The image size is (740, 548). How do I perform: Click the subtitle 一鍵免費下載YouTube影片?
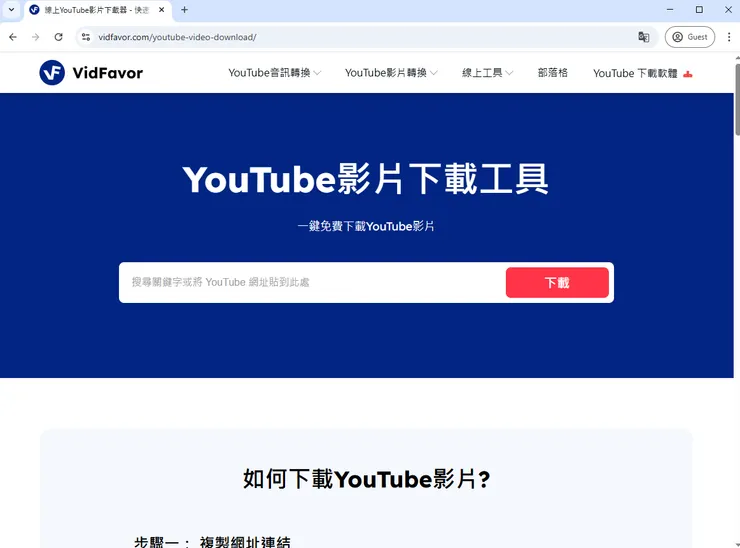click(366, 226)
